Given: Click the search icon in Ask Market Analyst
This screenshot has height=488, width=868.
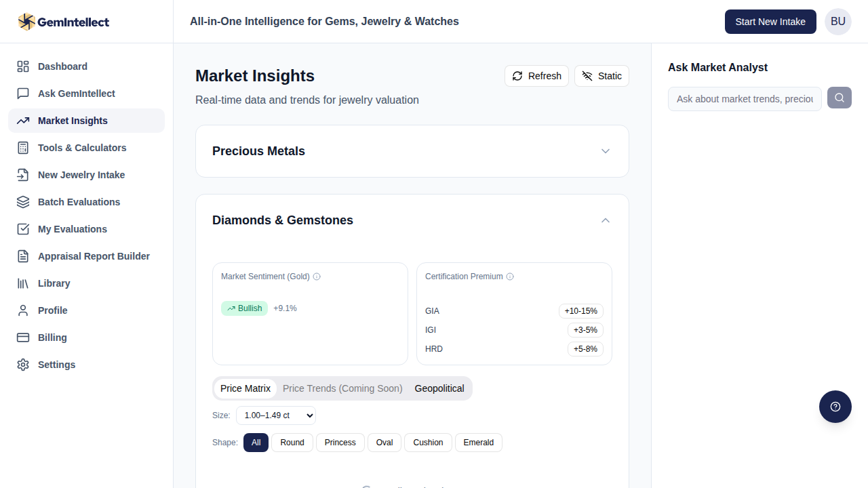Looking at the screenshot, I should [839, 98].
